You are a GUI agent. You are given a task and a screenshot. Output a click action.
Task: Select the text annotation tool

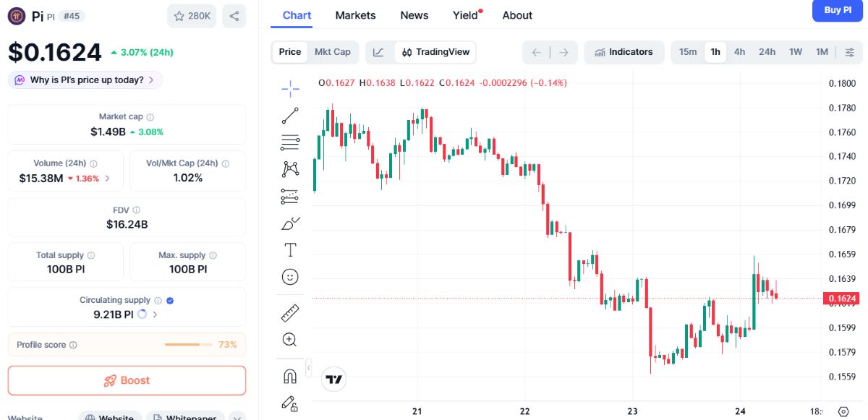(290, 250)
